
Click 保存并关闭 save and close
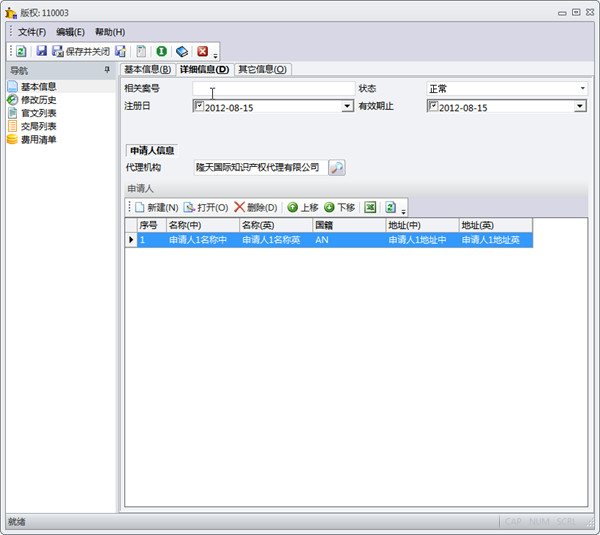click(x=81, y=51)
